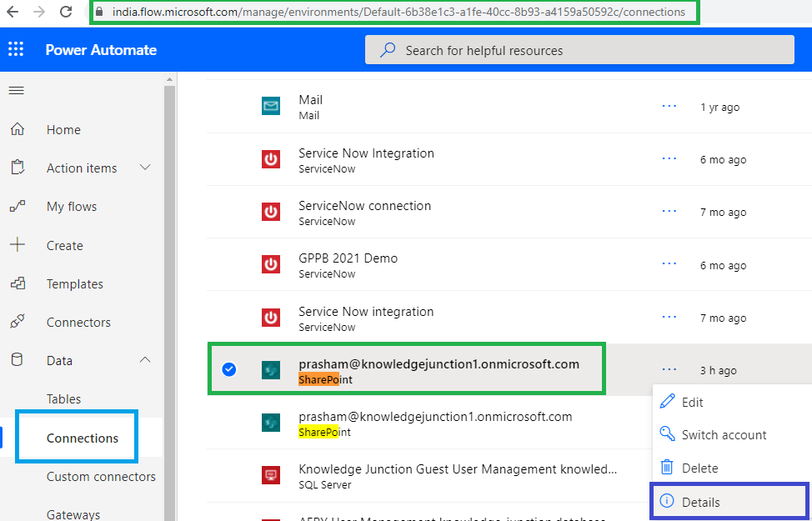Click ServiceNow connection row icon
The image size is (812, 521).
(271, 212)
